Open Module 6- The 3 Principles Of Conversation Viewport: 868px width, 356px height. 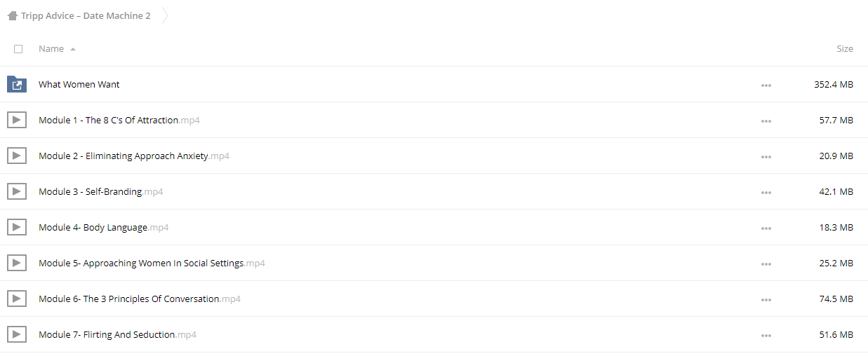click(x=140, y=299)
